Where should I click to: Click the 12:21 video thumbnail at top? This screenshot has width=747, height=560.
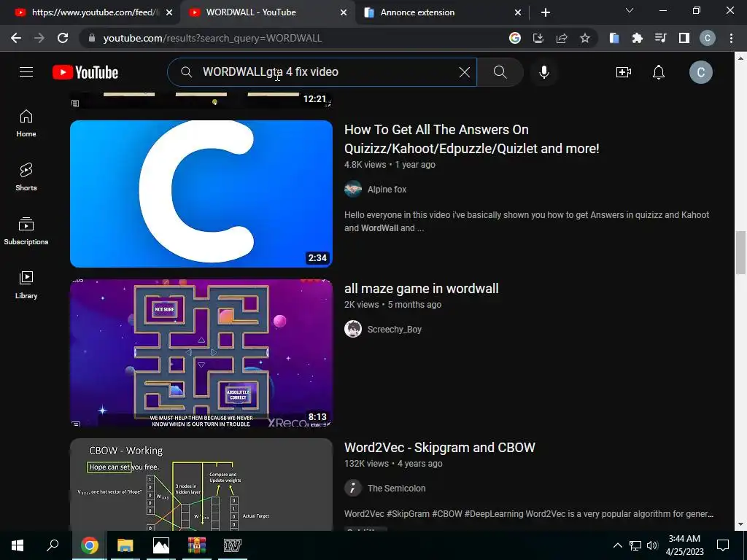201,101
